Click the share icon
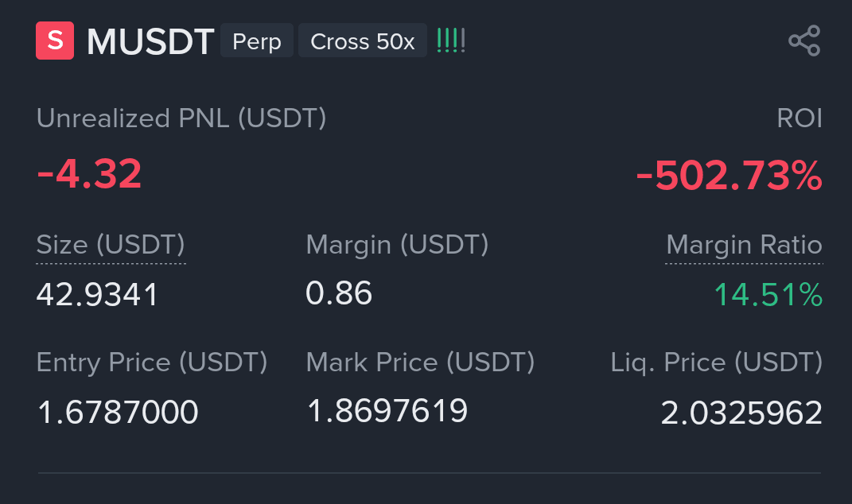The image size is (852, 504). click(x=804, y=41)
